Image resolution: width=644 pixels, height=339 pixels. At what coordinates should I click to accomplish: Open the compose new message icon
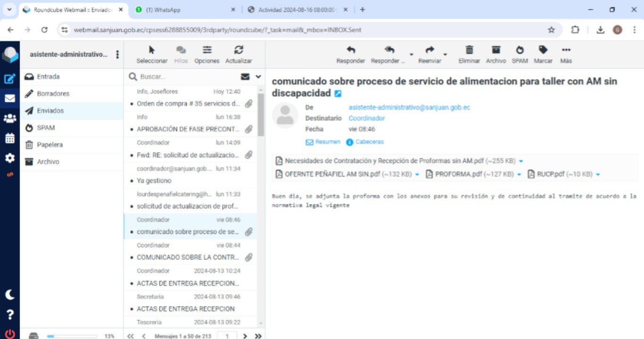9,79
